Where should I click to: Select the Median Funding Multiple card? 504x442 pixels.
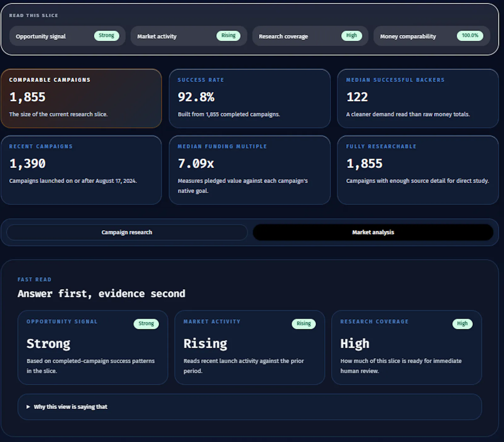(x=249, y=170)
